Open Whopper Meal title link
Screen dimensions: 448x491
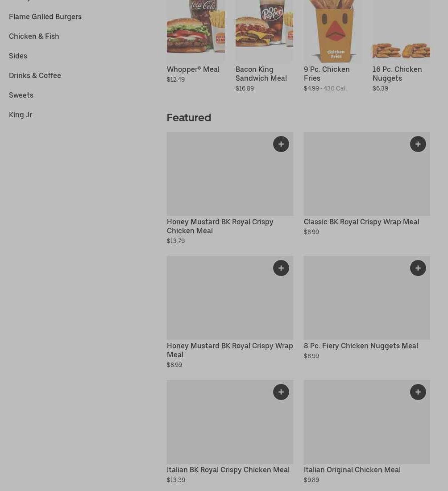click(x=193, y=69)
